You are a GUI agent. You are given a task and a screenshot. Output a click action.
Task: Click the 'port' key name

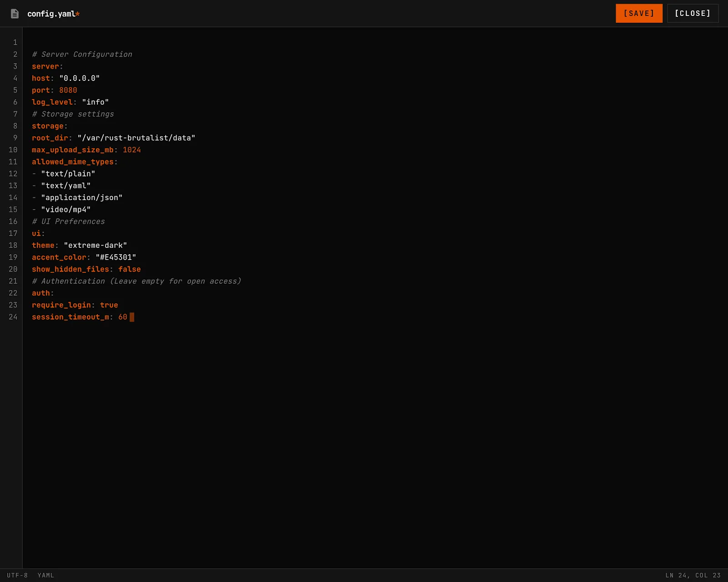pyautogui.click(x=41, y=90)
